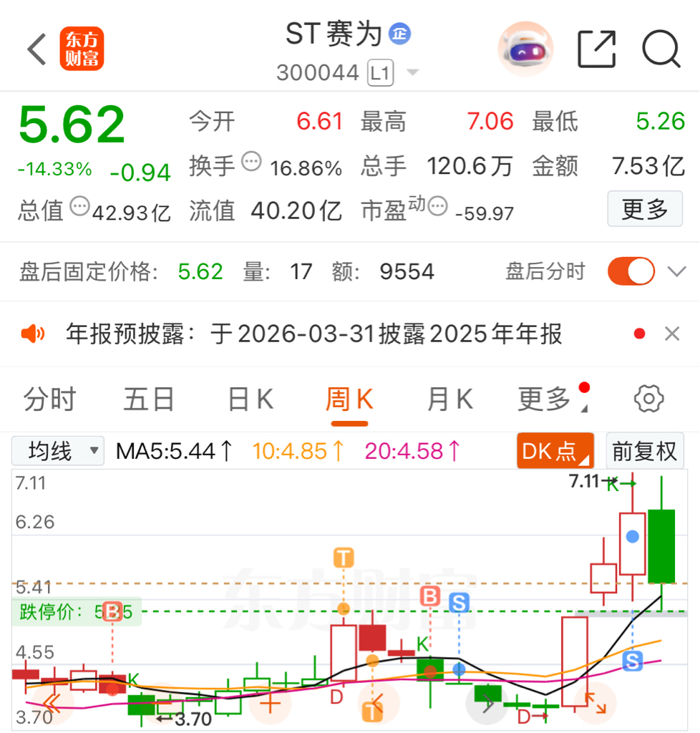Tap the 3.70 low price annotation
The height and width of the screenshot is (733, 700).
[193, 719]
